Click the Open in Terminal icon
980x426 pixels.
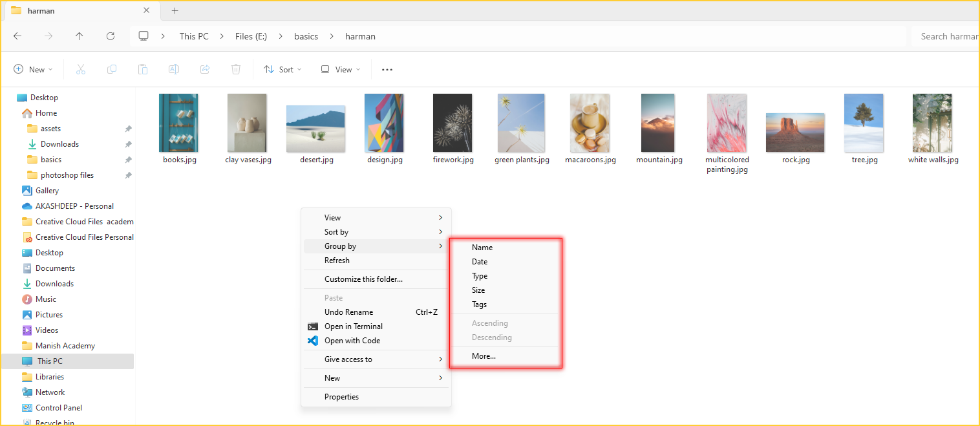[313, 326]
